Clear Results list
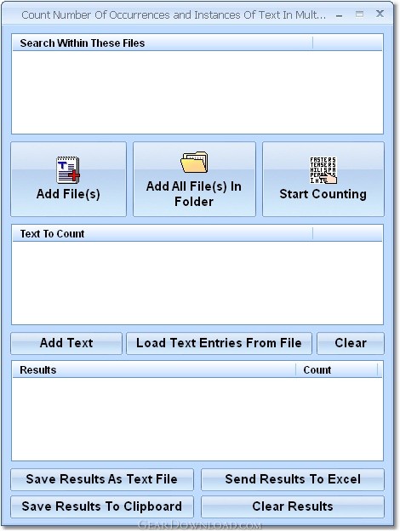 (x=293, y=506)
